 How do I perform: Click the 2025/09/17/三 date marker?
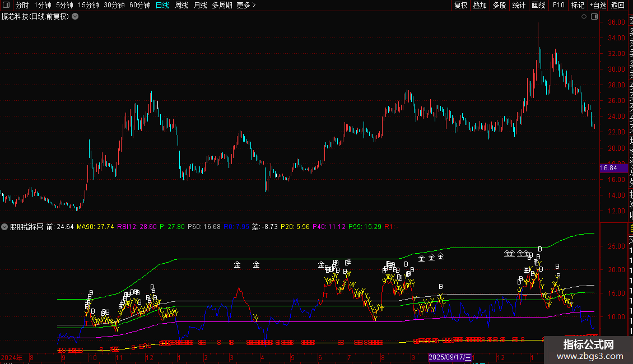point(450,357)
